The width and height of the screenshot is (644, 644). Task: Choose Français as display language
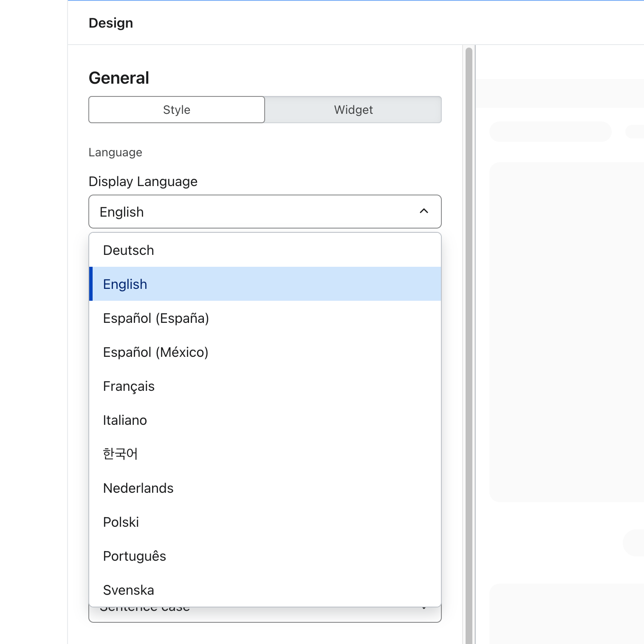point(129,386)
